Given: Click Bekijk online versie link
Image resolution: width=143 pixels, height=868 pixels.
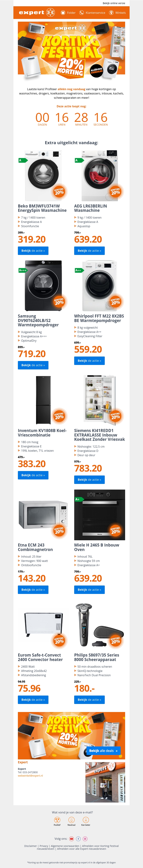Looking at the screenshot, I should click(114, 3).
